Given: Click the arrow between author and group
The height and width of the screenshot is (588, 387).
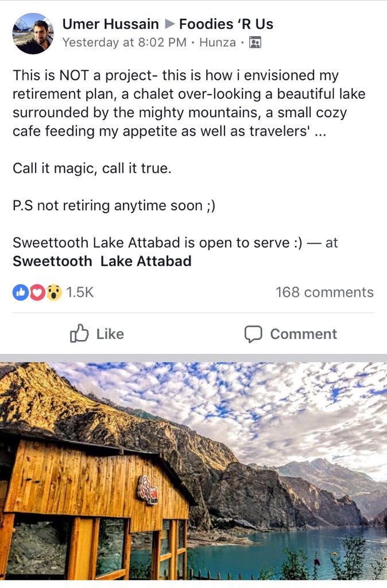Looking at the screenshot, I should pyautogui.click(x=169, y=24).
